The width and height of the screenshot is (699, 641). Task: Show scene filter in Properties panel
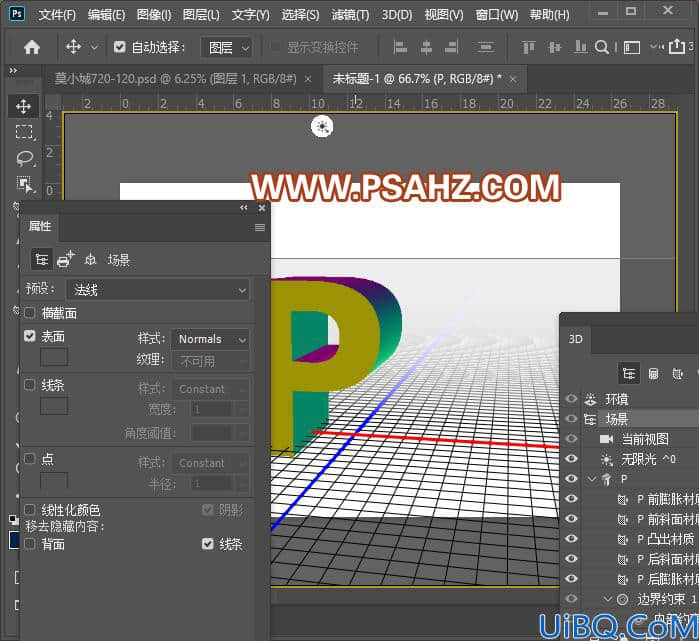(x=42, y=259)
